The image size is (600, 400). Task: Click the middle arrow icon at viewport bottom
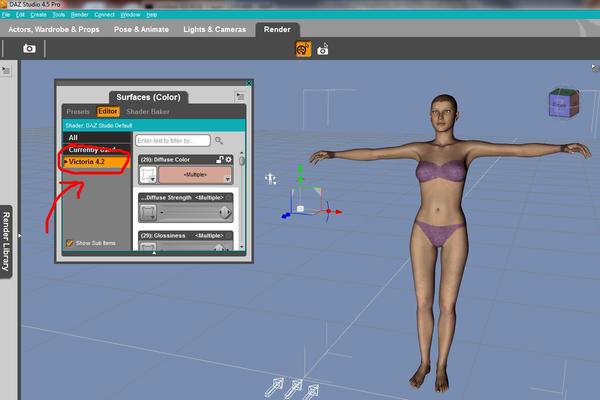click(x=293, y=388)
